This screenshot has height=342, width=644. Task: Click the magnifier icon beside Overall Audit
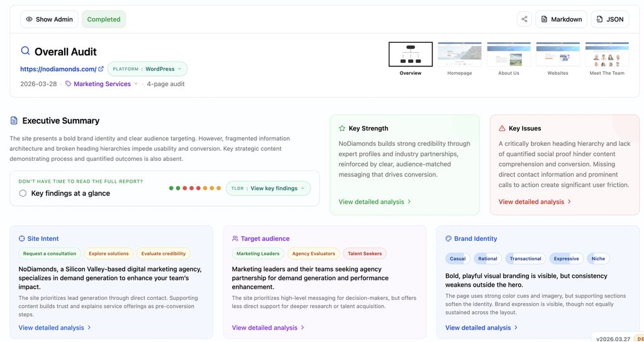pyautogui.click(x=25, y=51)
